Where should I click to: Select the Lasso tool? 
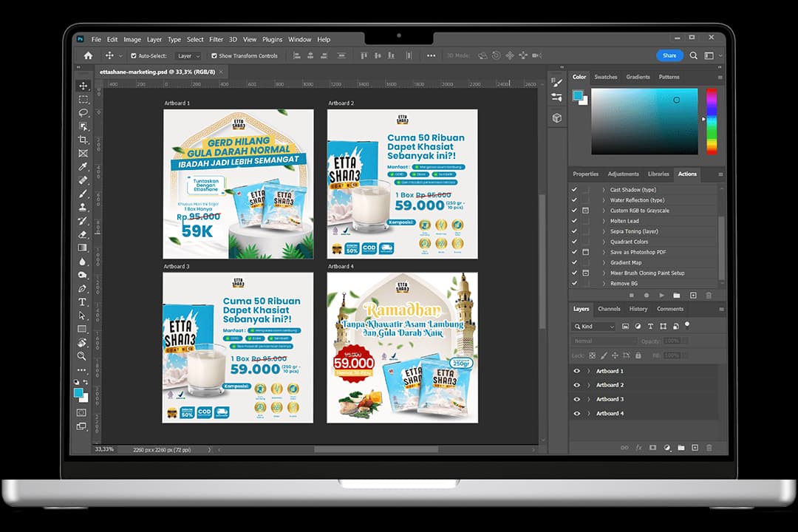pyautogui.click(x=83, y=113)
